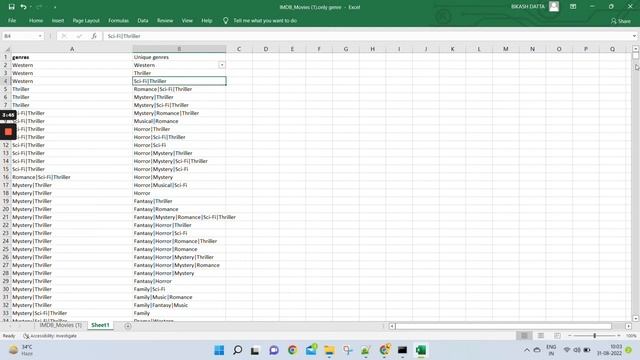The width and height of the screenshot is (640, 360).
Task: Click the Excel icon on the taskbar
Action: pos(421,350)
